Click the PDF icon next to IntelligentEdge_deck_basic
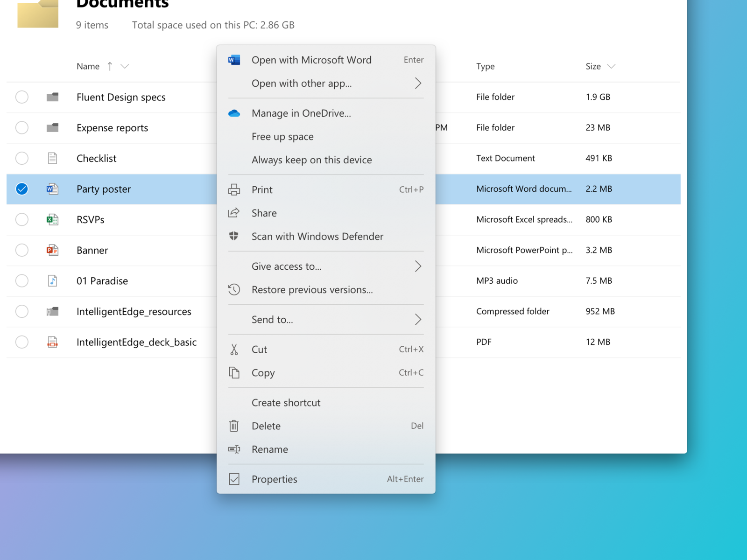Image resolution: width=747 pixels, height=560 pixels. (52, 342)
